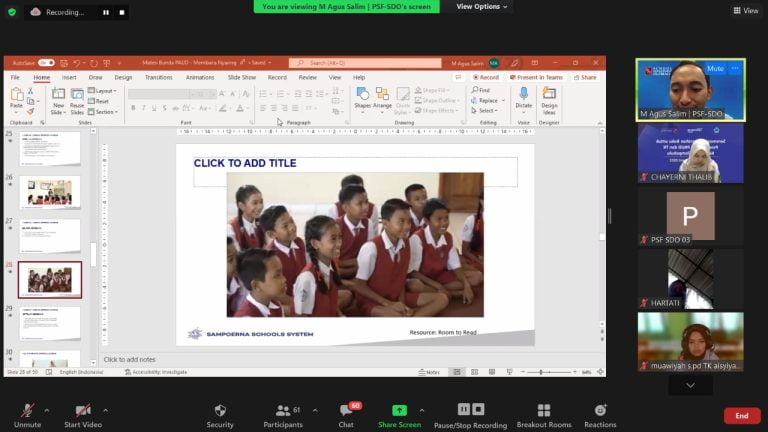Switch to the Transitions tab
Image resolution: width=768 pixels, height=432 pixels.
pyautogui.click(x=158, y=77)
